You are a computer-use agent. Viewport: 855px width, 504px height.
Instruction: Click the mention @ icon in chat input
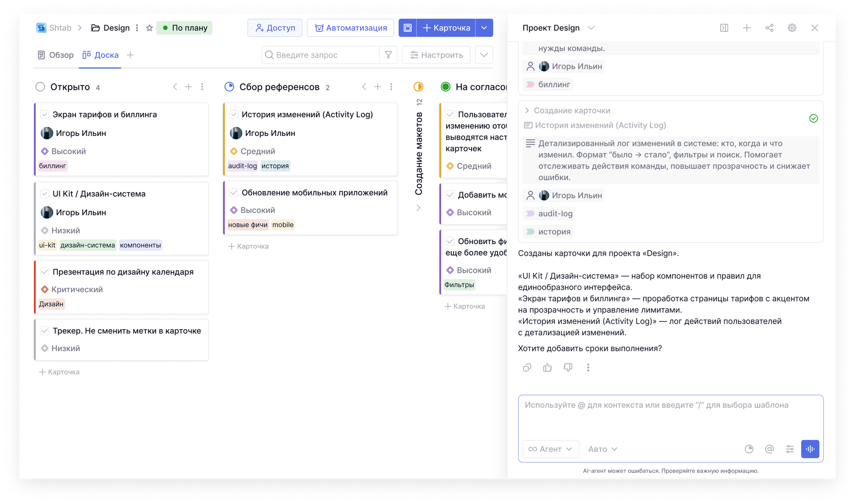coord(769,449)
